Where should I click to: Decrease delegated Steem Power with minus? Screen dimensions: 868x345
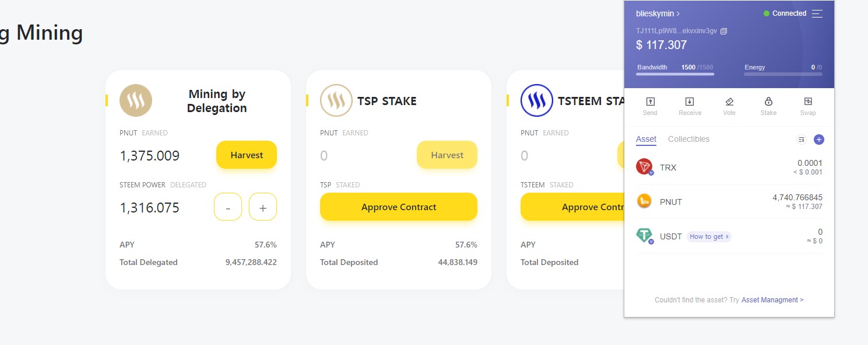[228, 207]
